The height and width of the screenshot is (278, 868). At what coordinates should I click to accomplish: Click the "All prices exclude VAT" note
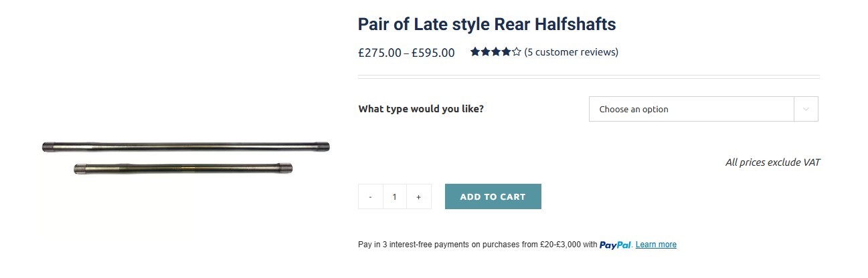click(772, 162)
